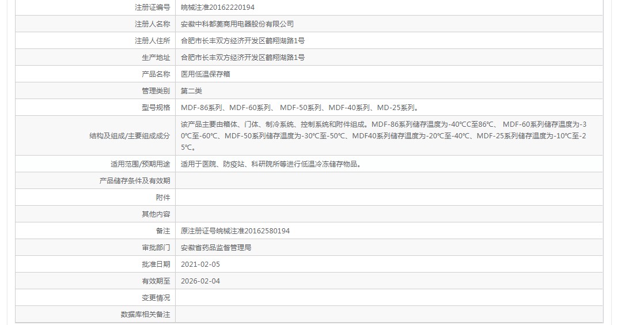
Task: Click the 生产地址 label
Action: tap(156, 58)
